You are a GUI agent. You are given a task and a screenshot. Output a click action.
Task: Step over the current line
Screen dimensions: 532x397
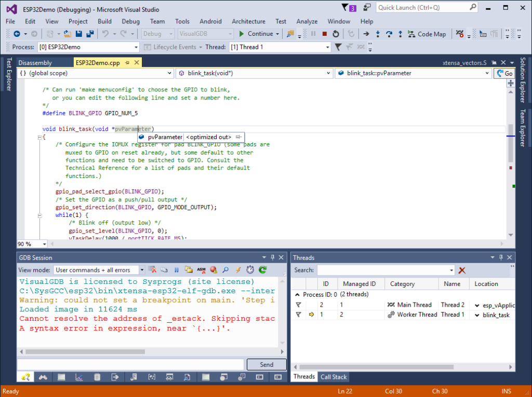coord(389,34)
